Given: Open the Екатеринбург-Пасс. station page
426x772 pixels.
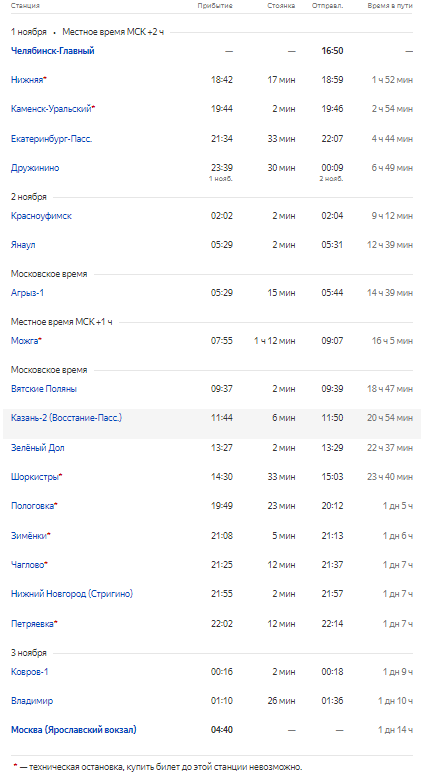Looking at the screenshot, I should pos(51,139).
